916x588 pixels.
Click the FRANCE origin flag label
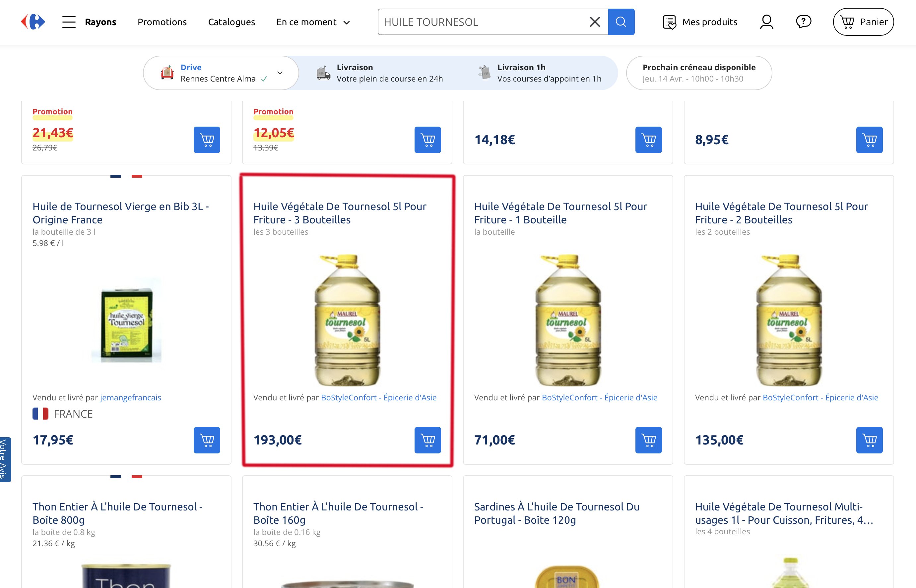[63, 414]
